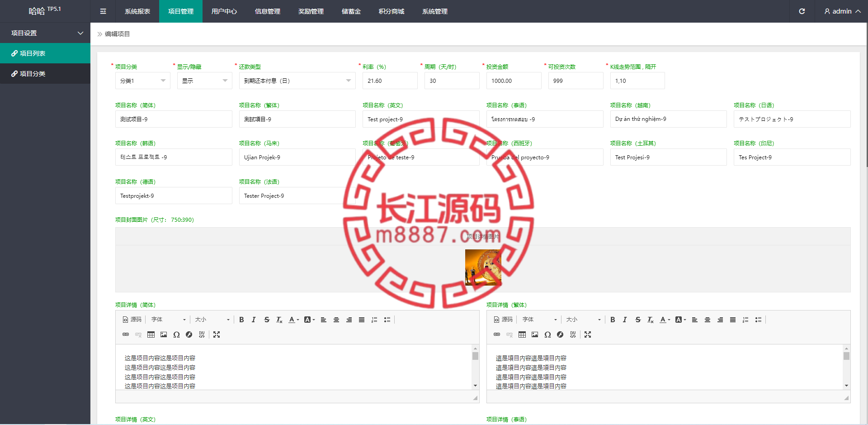Viewport: 868px width, 425px height.
Task: Click the 利率 field containing 21.60
Action: point(390,81)
